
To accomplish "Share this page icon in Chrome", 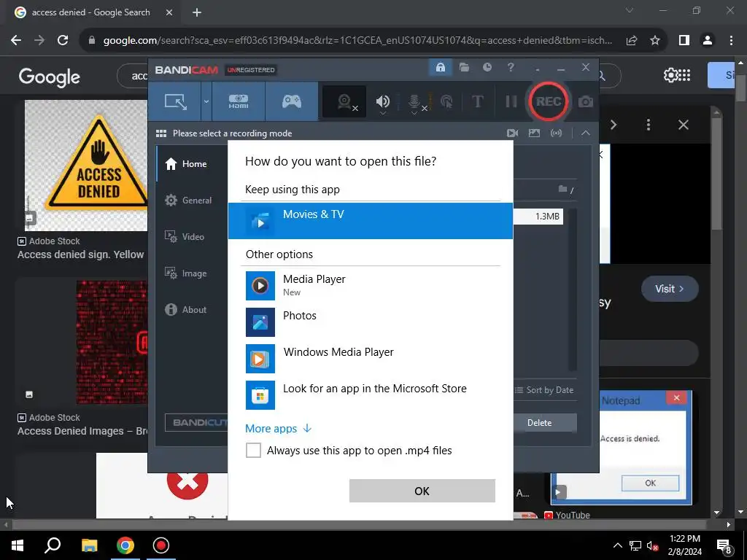I will pos(632,41).
